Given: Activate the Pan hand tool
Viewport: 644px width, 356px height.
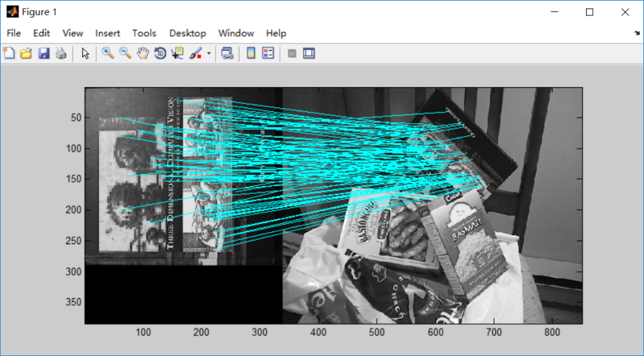Looking at the screenshot, I should [143, 53].
